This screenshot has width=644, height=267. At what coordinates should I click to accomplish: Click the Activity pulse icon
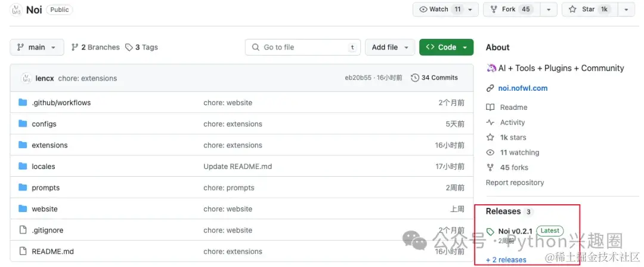point(490,122)
